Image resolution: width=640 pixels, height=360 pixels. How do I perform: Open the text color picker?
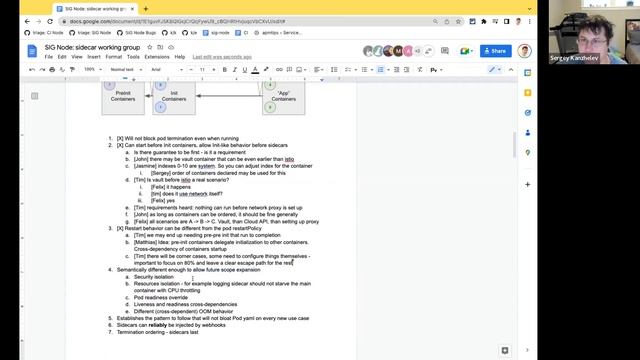coord(255,70)
